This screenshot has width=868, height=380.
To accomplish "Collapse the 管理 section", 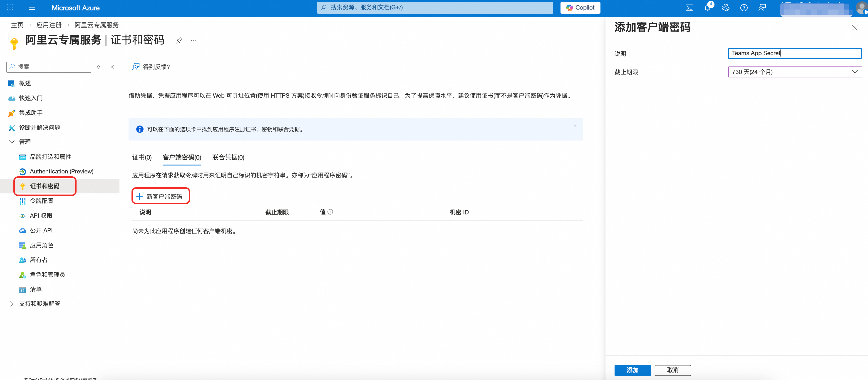I will 12,142.
